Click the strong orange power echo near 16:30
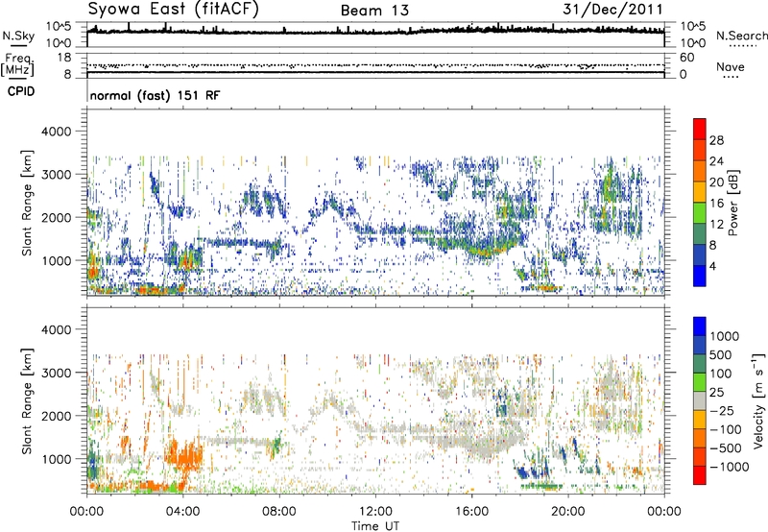Screen dimensions: 768x532 pyautogui.click(x=485, y=253)
